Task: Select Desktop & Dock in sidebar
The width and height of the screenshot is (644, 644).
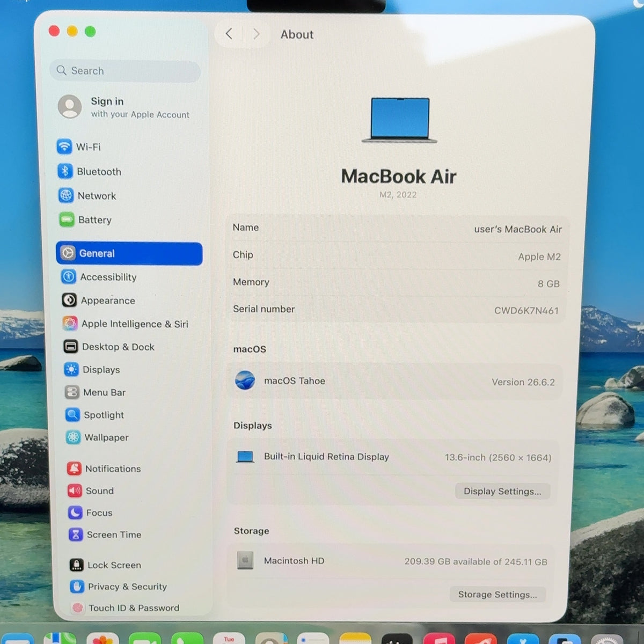Action: tap(109, 347)
